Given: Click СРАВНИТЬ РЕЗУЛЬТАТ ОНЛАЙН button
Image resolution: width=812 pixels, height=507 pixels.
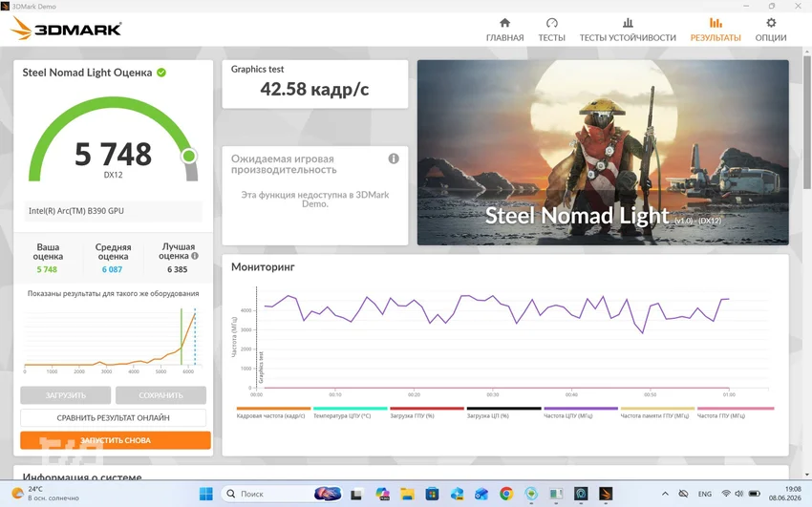Looking at the screenshot, I should pyautogui.click(x=113, y=417).
